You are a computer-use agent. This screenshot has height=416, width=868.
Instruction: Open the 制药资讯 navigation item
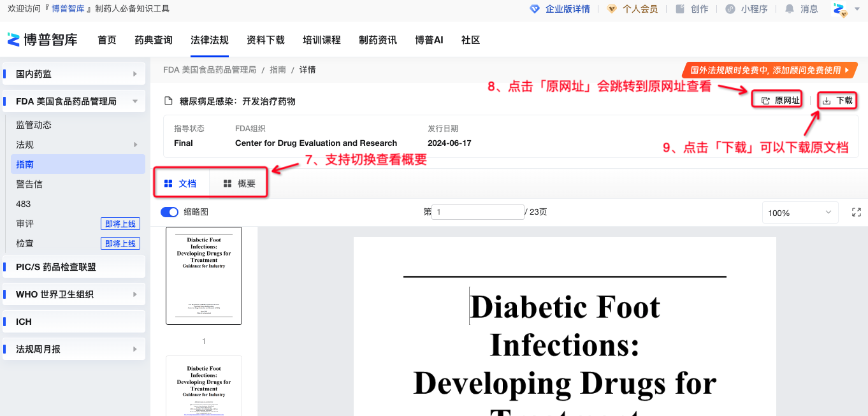(x=378, y=40)
